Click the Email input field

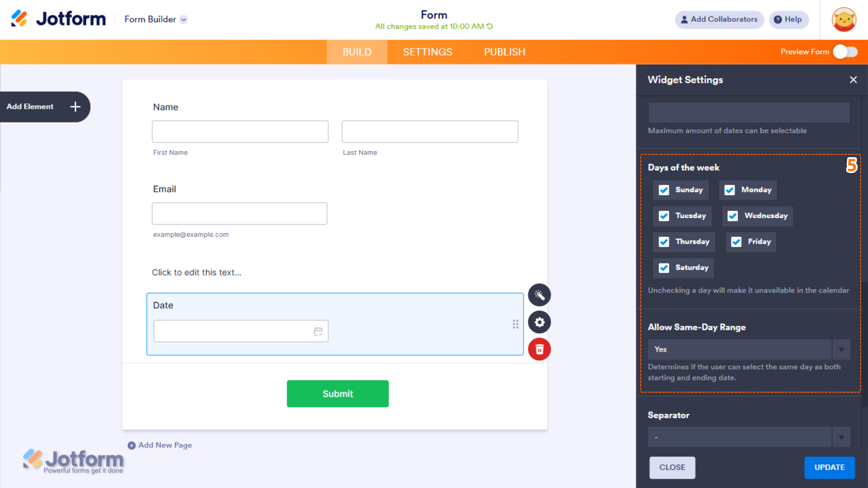click(240, 213)
